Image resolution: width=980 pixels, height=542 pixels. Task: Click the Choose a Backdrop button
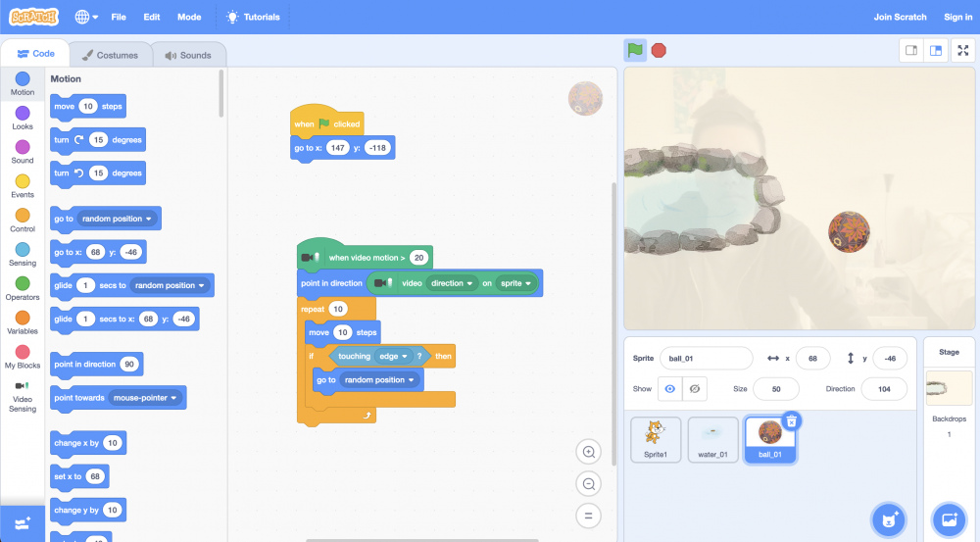click(x=949, y=519)
